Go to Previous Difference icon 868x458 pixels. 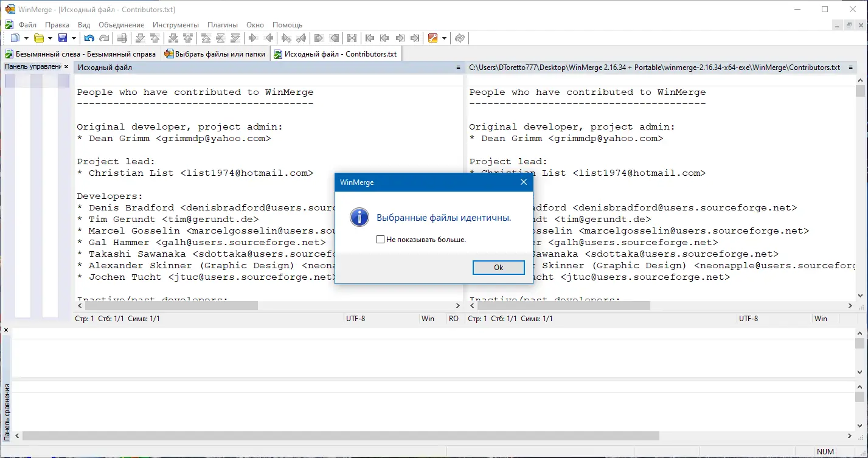pos(155,38)
